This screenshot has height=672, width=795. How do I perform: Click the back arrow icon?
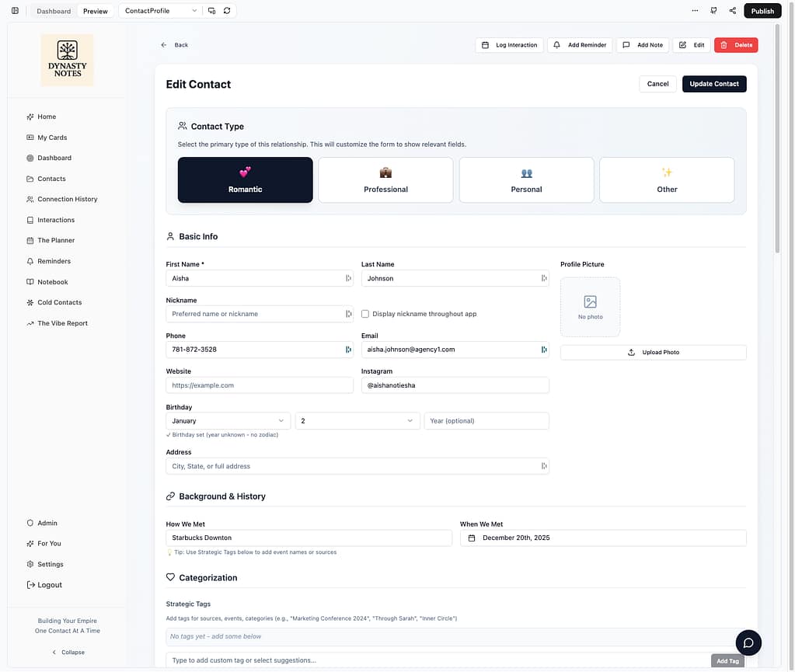pos(163,45)
